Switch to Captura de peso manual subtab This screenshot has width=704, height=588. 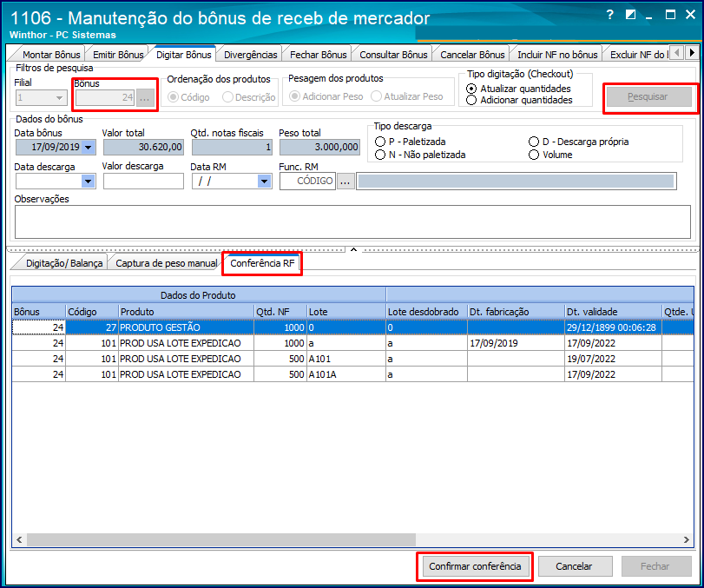click(166, 263)
